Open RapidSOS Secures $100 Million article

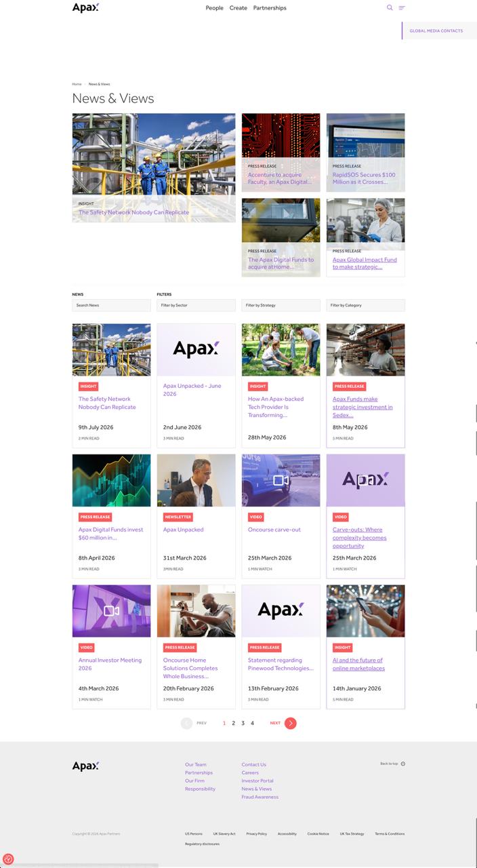(x=364, y=178)
